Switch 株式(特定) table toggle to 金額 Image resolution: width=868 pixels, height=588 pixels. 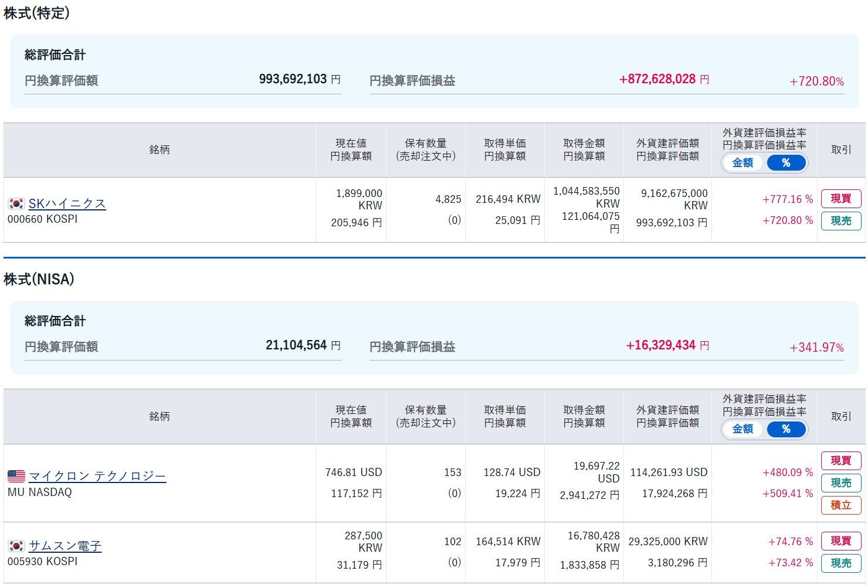coord(742,163)
